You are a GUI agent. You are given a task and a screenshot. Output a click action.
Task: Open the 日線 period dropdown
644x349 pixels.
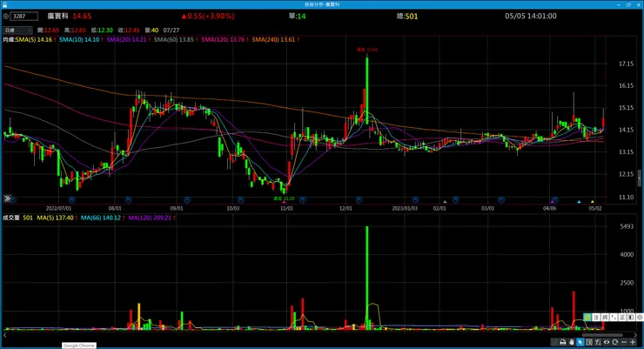[x=17, y=30]
